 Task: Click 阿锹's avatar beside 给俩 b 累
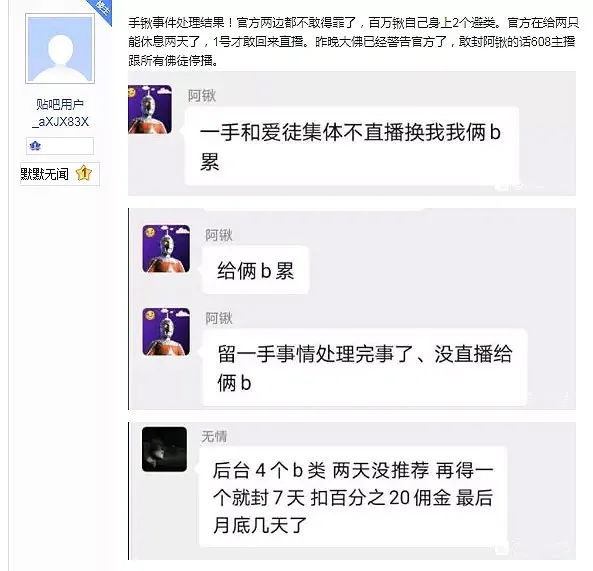166,248
